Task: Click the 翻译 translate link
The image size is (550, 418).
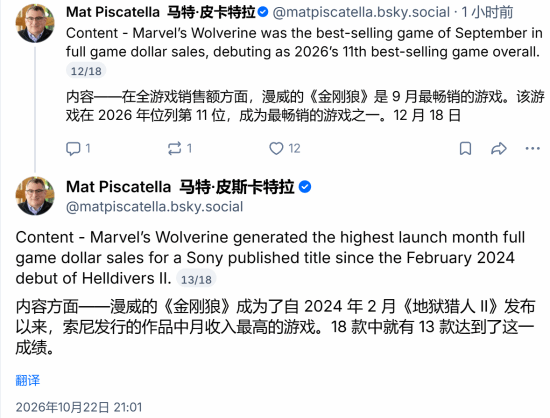Action: click(28, 380)
